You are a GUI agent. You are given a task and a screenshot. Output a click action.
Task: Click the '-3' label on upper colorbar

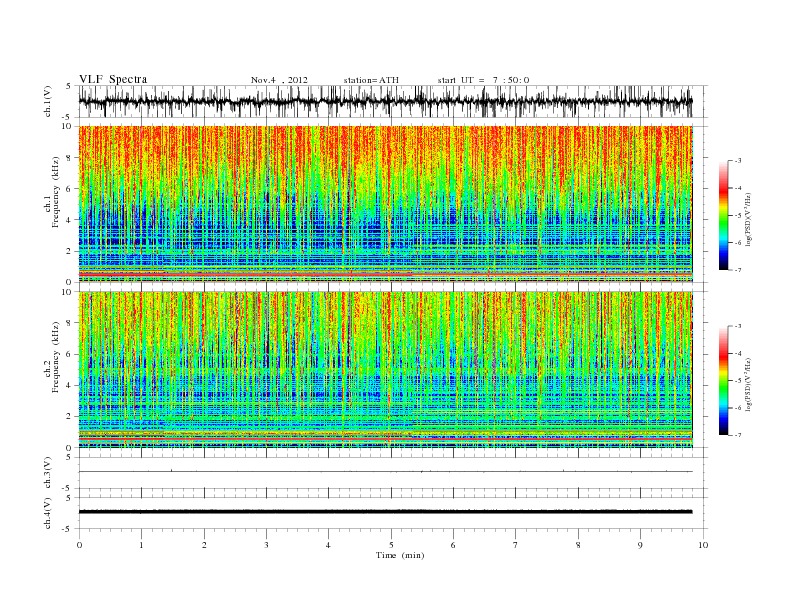click(737, 161)
